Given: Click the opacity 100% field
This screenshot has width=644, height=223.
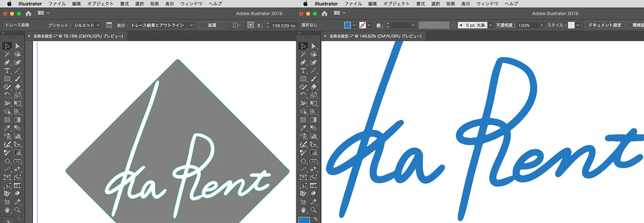Looking at the screenshot, I should coord(528,25).
